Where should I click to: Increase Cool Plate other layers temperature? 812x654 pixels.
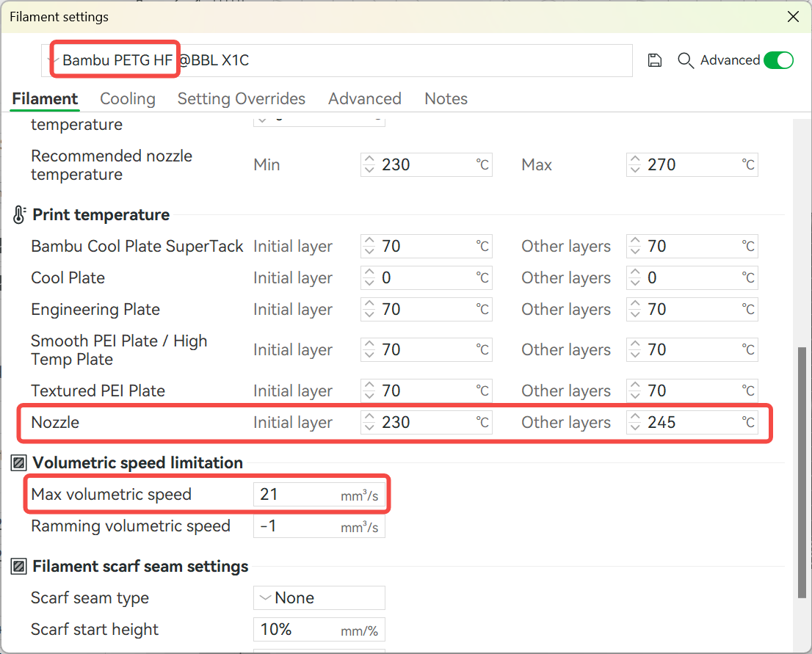(x=635, y=272)
